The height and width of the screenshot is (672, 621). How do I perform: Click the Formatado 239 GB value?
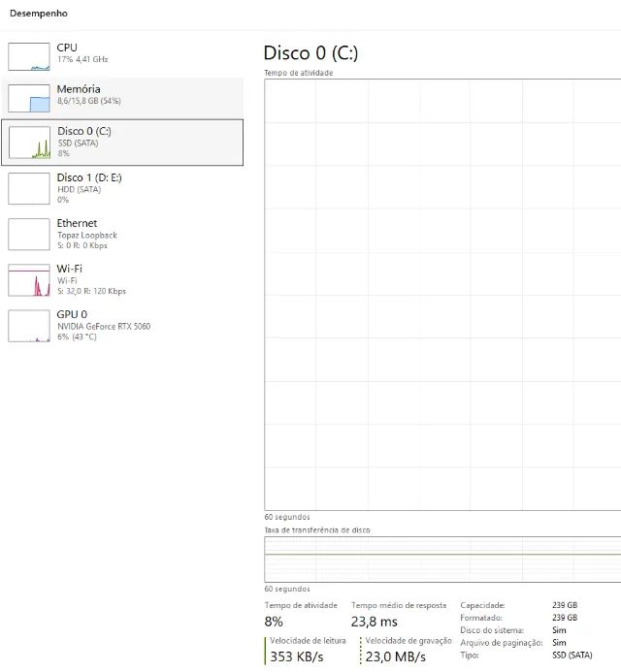click(x=565, y=618)
